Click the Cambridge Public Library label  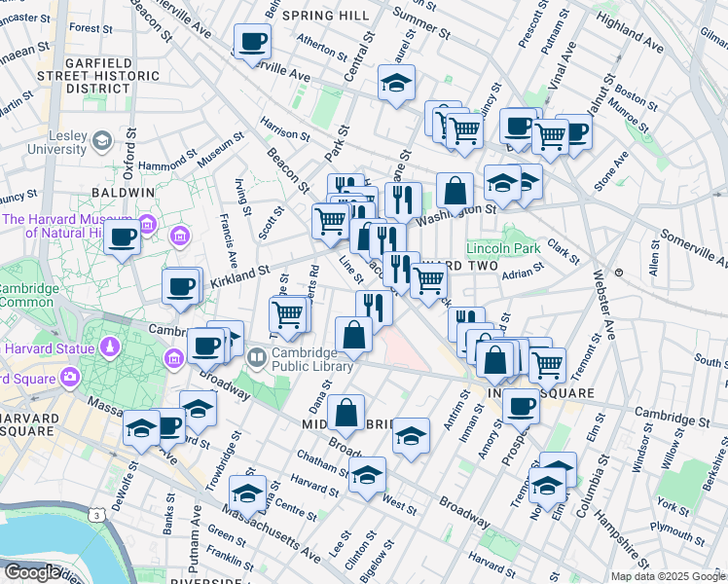click(312, 359)
